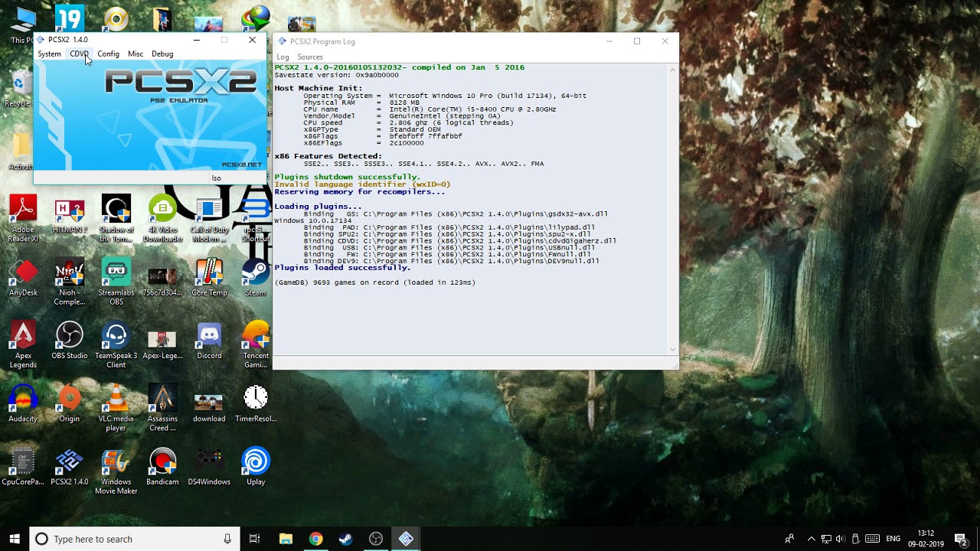The height and width of the screenshot is (551, 980).
Task: Open Google Chrome from taskbar
Action: click(x=315, y=539)
